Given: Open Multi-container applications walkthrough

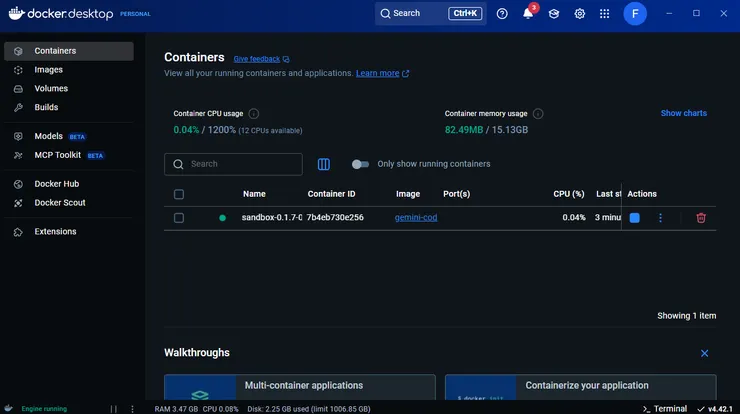Looking at the screenshot, I should point(300,387).
